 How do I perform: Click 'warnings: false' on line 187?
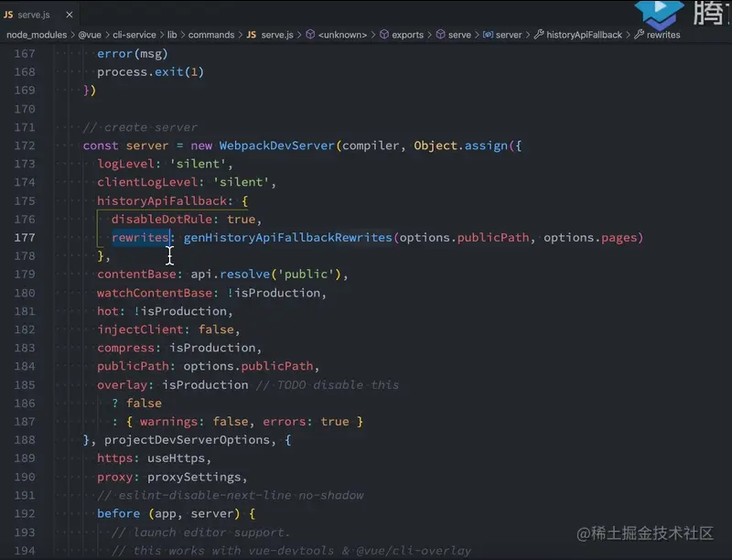(194, 422)
